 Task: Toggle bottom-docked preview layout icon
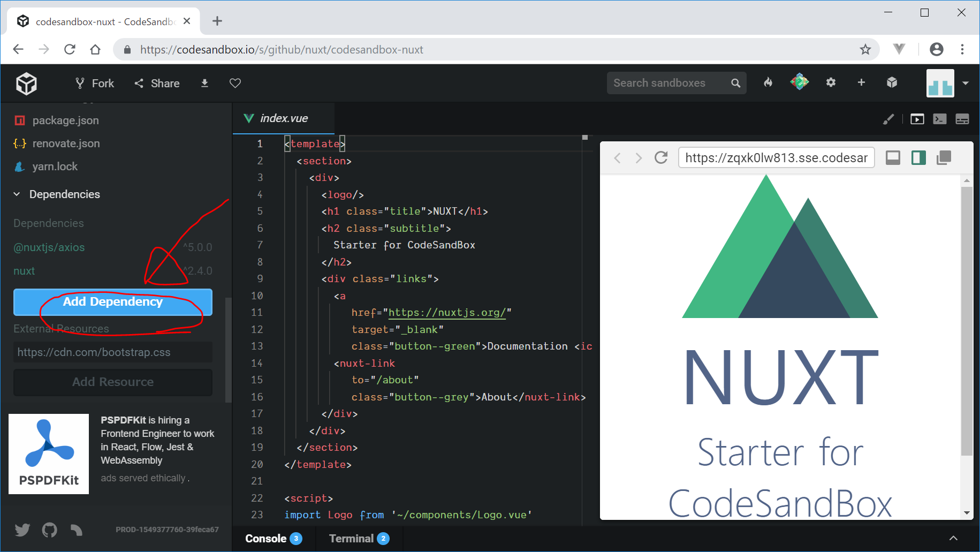pos(893,157)
